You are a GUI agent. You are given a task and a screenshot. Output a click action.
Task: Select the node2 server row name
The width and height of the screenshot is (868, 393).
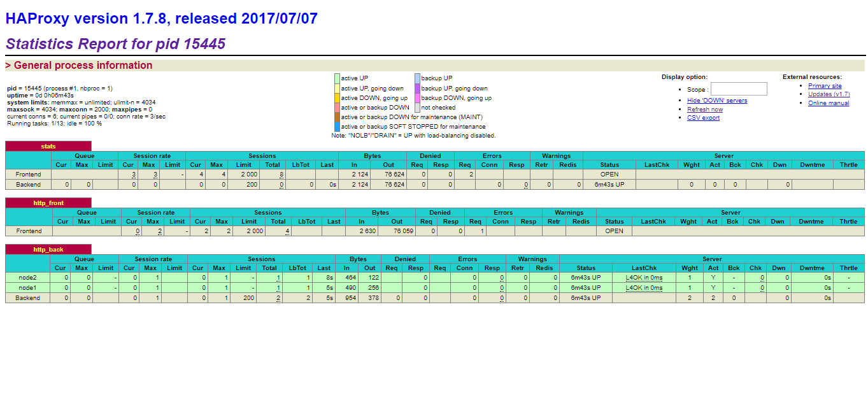coord(28,278)
